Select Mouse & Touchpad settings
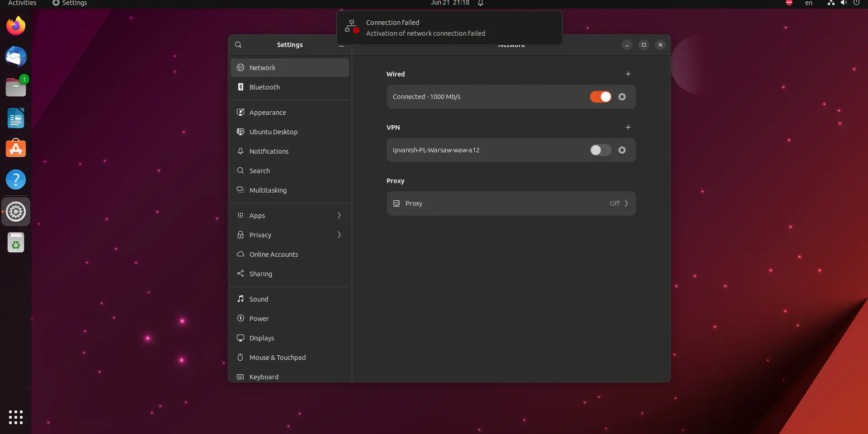This screenshot has width=868, height=434. pos(290,357)
